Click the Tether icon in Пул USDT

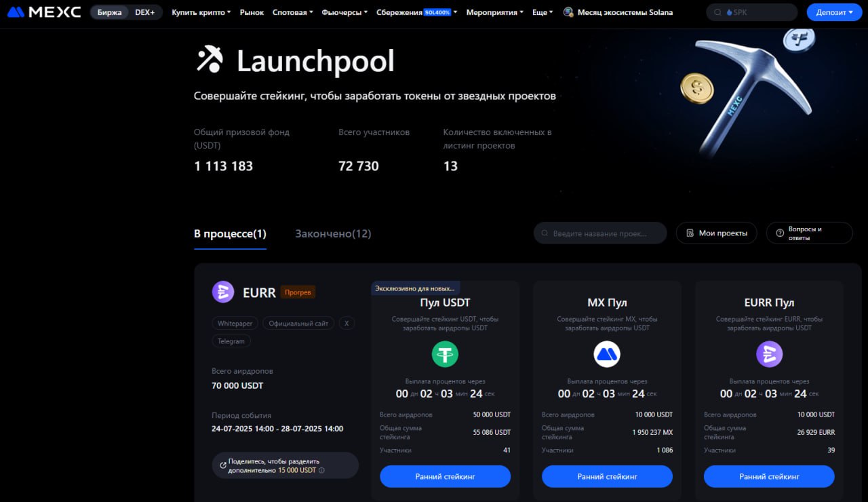tap(445, 354)
